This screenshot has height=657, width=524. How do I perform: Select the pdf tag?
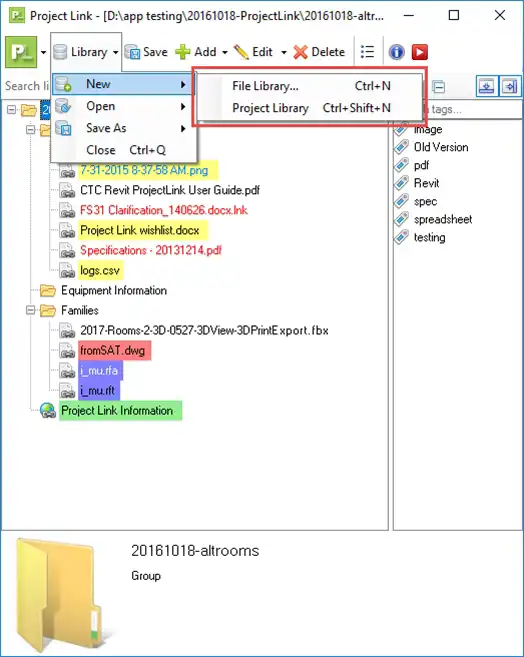(421, 165)
